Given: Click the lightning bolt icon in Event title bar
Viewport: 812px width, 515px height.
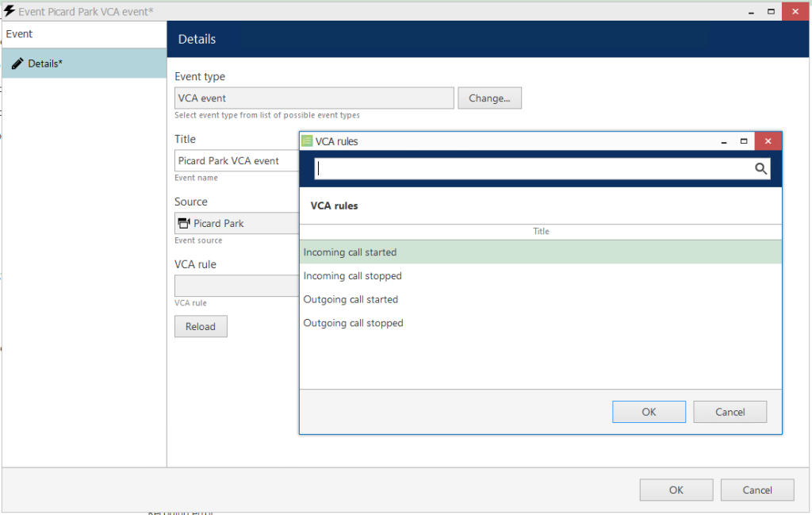Looking at the screenshot, I should pos(10,11).
